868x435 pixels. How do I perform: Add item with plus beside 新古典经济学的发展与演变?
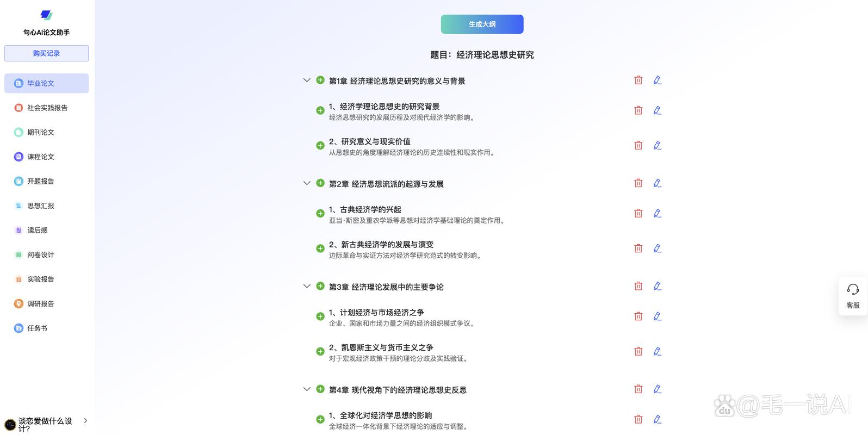[320, 248]
